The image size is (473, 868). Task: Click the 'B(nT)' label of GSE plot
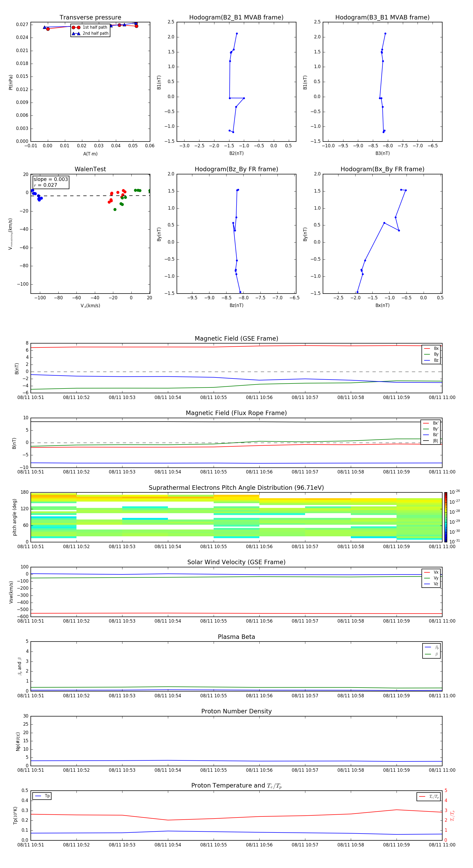pos(17,369)
